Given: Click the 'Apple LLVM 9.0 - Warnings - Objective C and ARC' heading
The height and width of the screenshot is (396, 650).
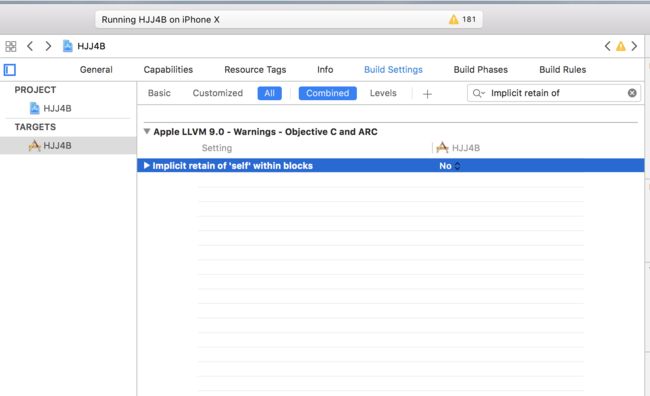Looking at the screenshot, I should click(265, 132).
